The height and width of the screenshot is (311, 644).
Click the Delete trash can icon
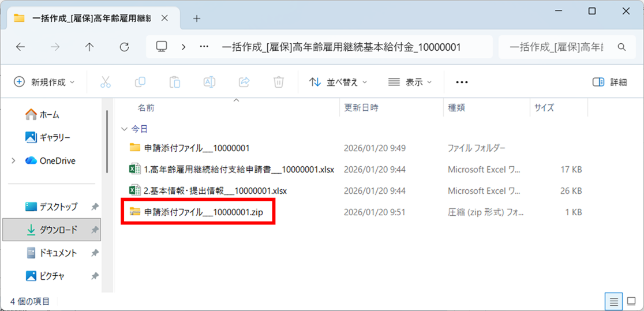tap(279, 82)
